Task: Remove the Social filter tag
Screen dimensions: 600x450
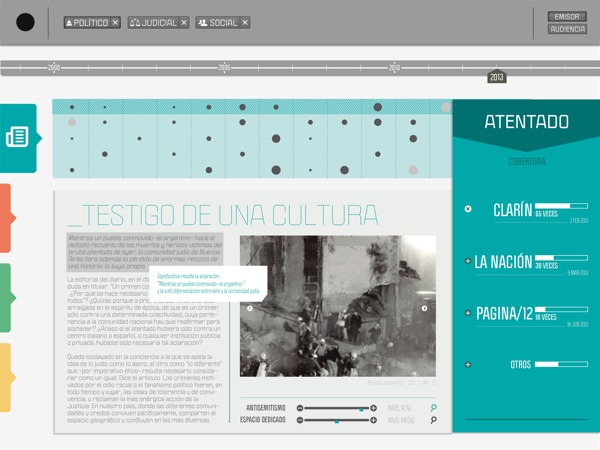Action: (x=245, y=22)
